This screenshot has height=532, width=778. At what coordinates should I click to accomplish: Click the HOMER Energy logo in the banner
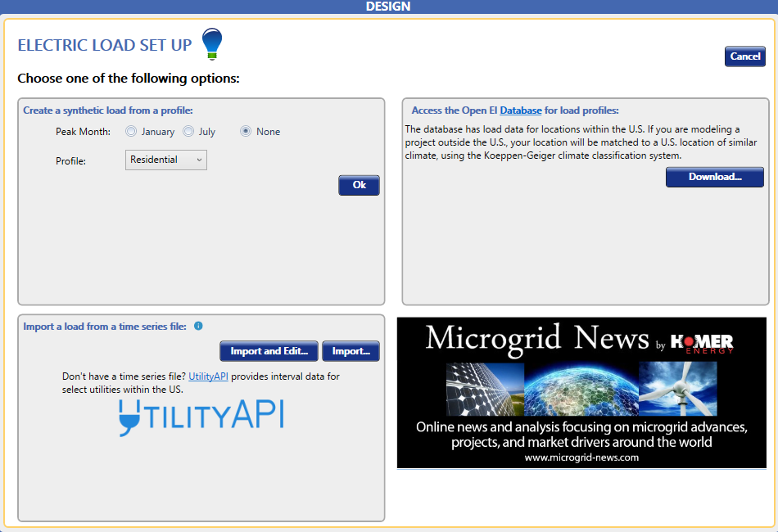[x=702, y=342]
